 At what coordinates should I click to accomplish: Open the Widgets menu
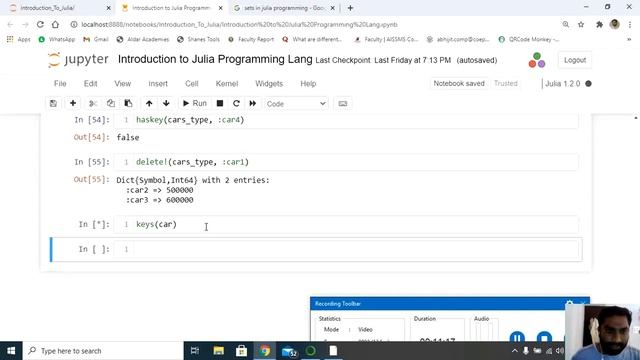(x=269, y=84)
